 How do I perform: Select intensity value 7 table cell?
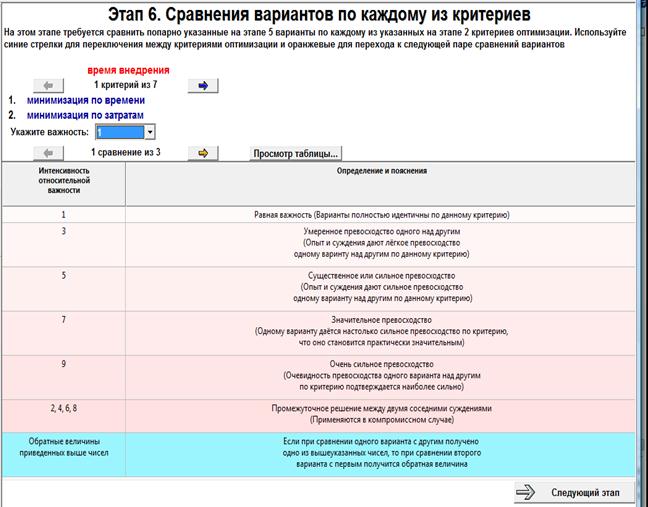[64, 333]
